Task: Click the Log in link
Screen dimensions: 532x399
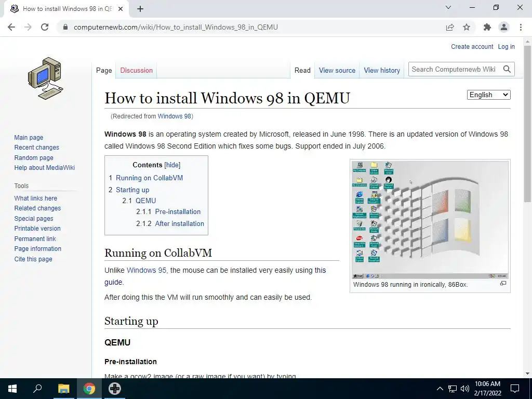Action: point(506,47)
